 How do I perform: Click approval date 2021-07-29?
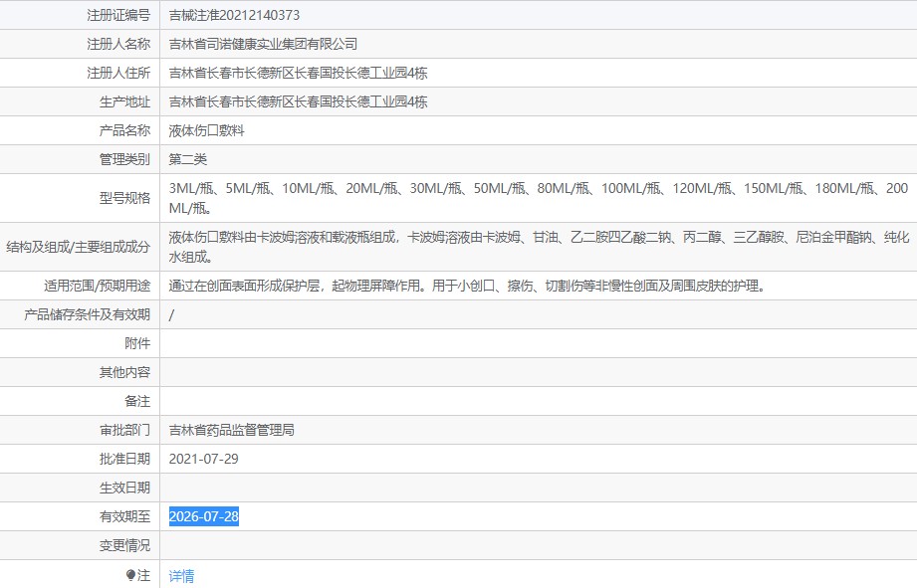pos(204,459)
